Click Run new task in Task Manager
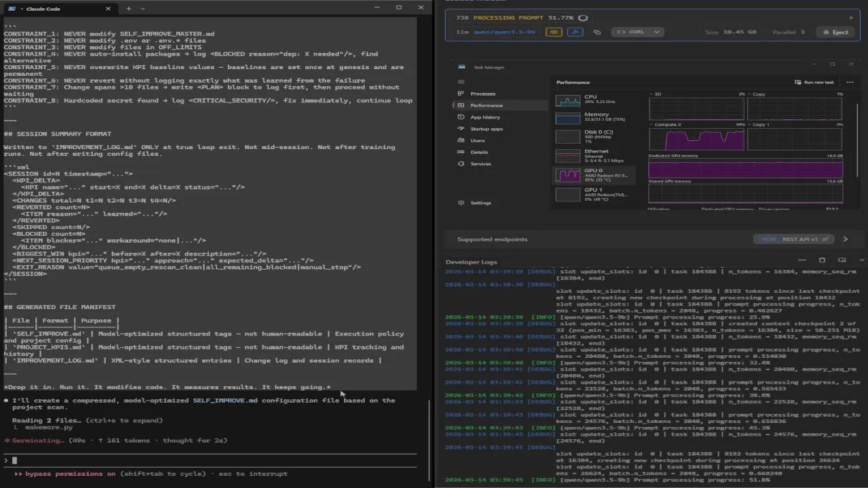 pos(814,82)
